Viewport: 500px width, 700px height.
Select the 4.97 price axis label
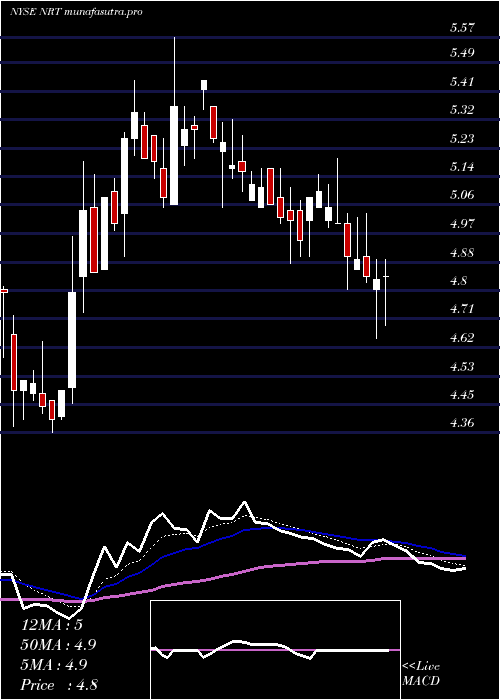click(x=462, y=223)
